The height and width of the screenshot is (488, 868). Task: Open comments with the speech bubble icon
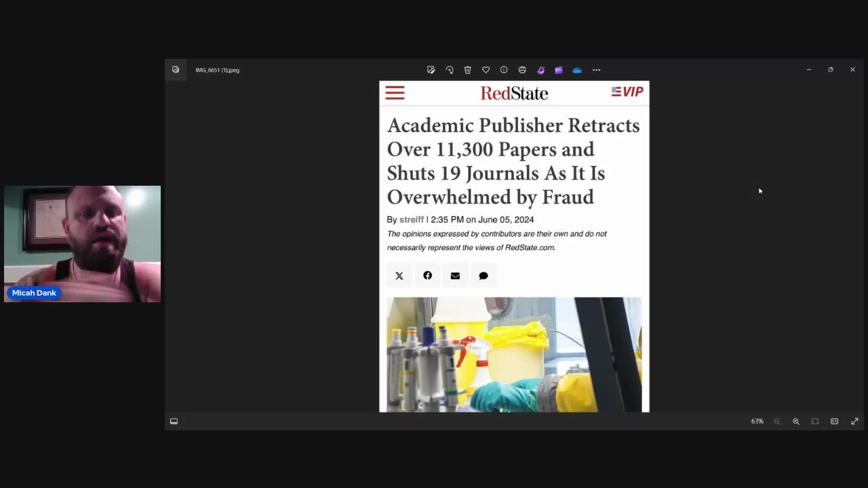click(484, 276)
